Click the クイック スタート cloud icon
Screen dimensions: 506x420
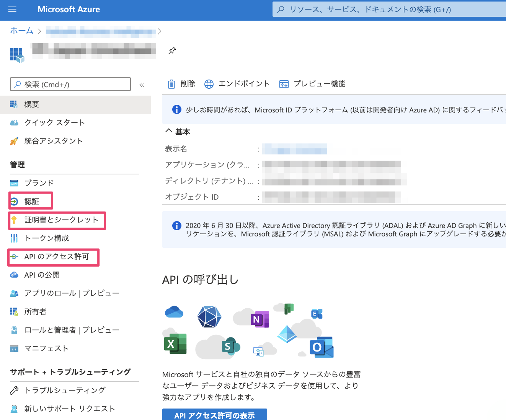point(14,123)
